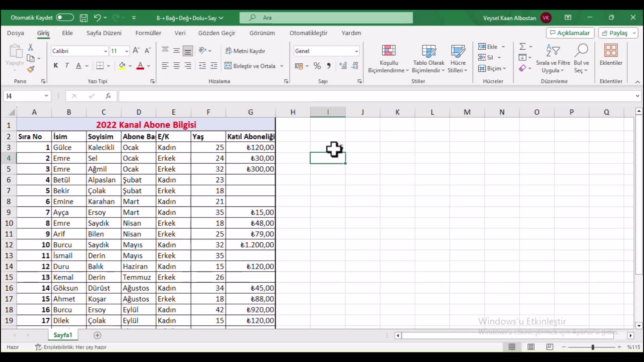Click the Copy icon
The height and width of the screenshot is (362, 644).
31,58
